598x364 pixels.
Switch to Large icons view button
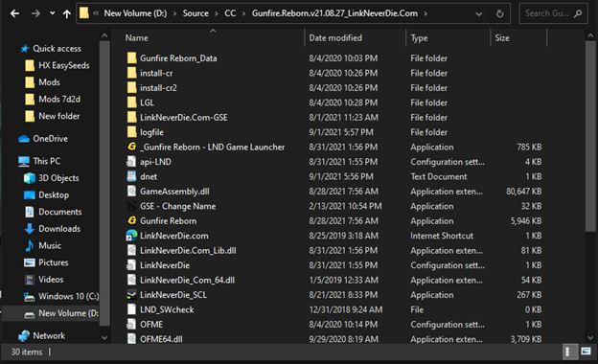pyautogui.click(x=586, y=351)
